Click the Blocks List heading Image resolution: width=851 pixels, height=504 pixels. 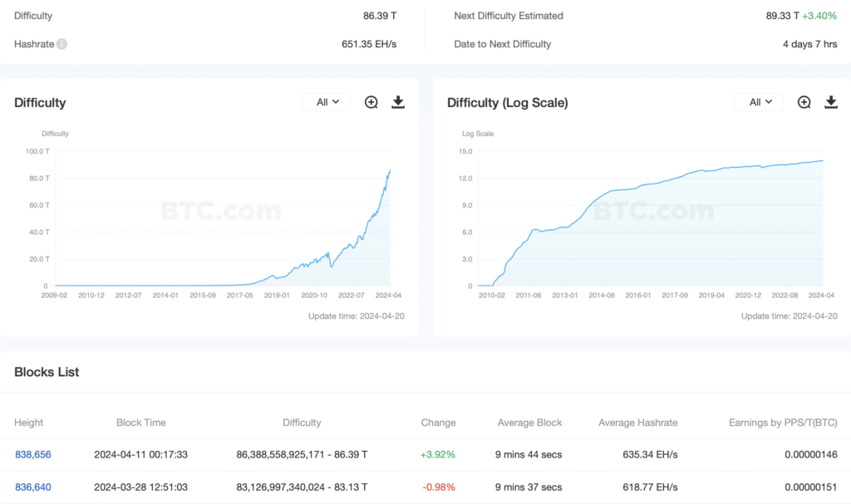click(x=47, y=372)
